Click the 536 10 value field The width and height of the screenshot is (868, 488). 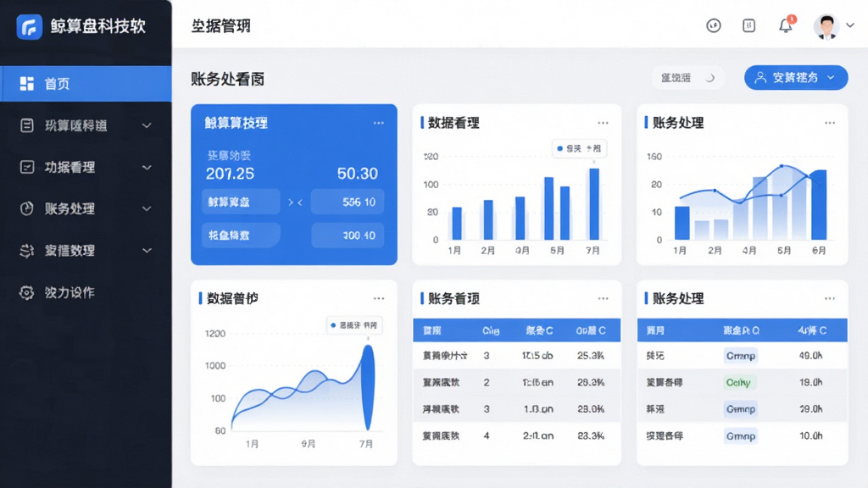pos(347,202)
